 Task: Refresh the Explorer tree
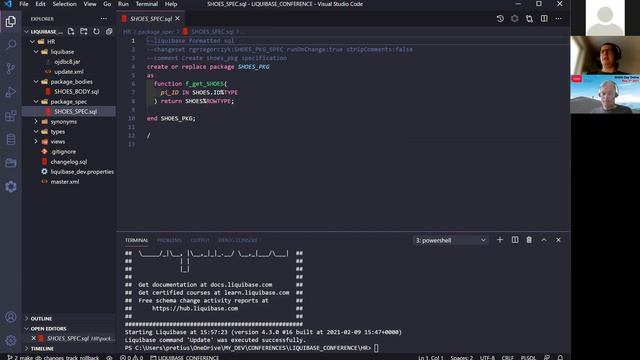click(x=96, y=31)
